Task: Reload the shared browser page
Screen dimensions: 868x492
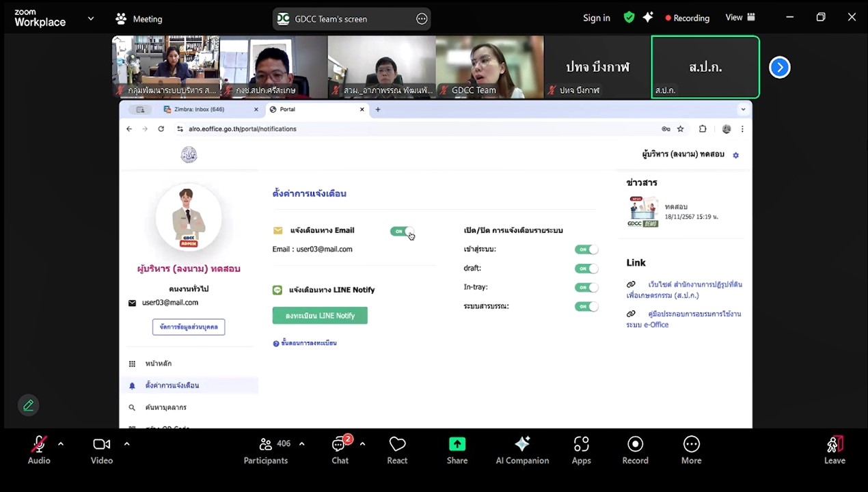Action: click(161, 128)
